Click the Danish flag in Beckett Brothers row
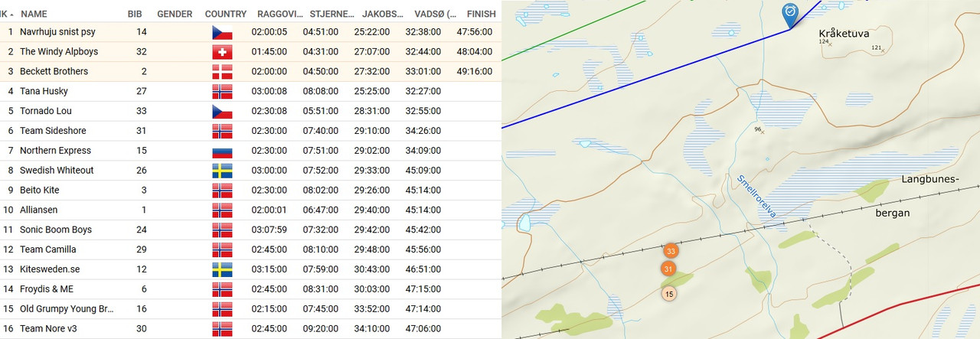980x339 pixels. (222, 72)
